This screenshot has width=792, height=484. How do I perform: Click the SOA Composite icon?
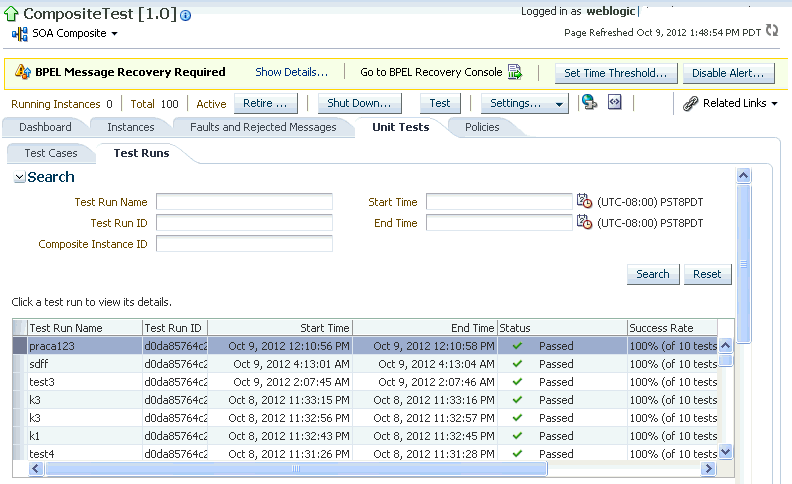tap(19, 34)
